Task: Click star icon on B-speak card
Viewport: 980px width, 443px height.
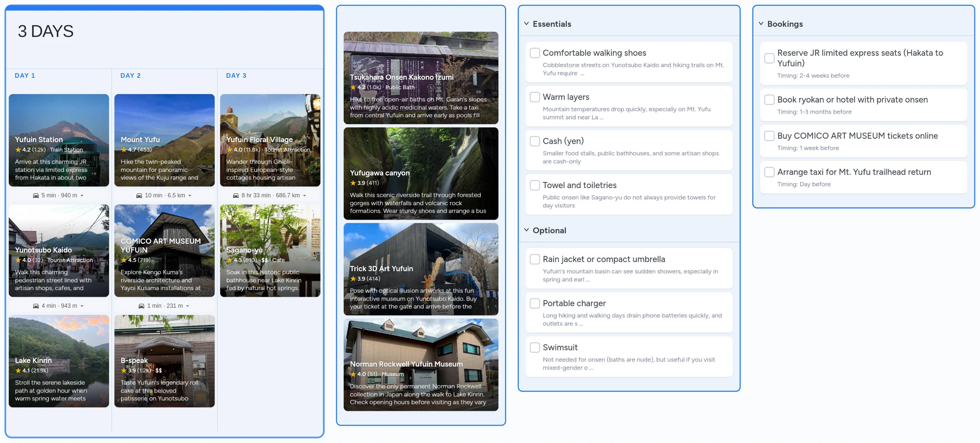Action: [123, 370]
